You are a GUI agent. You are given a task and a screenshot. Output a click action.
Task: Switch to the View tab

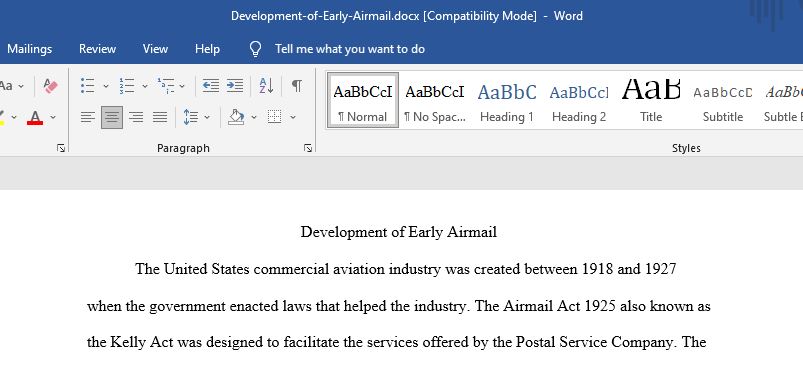pyautogui.click(x=155, y=49)
